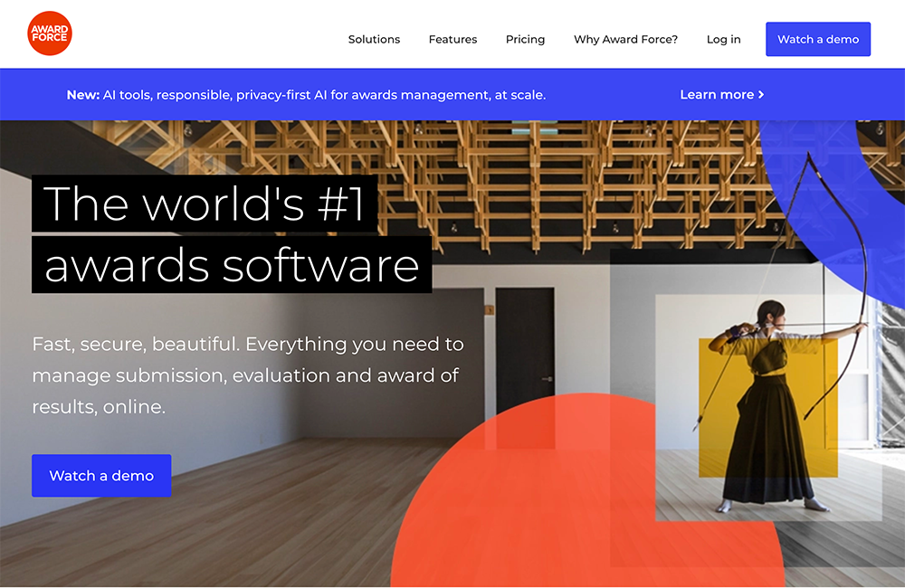This screenshot has width=905, height=588.
Task: Click the headline "The world's #1"
Action: point(205,204)
